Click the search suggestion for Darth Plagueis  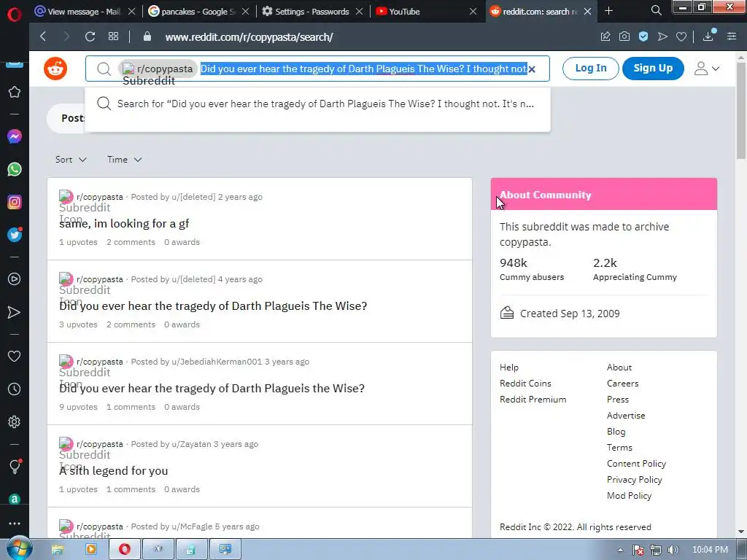(x=318, y=104)
